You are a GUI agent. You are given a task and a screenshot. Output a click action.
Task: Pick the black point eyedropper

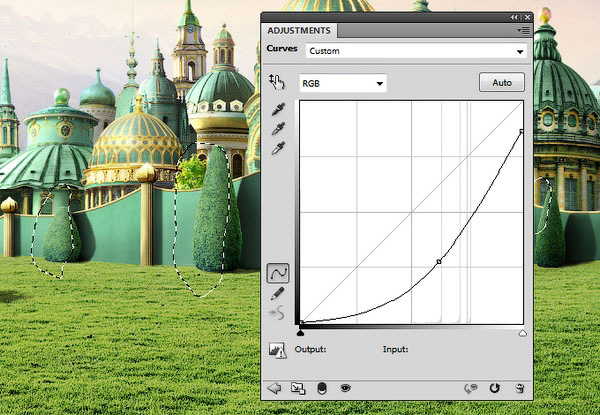278,109
